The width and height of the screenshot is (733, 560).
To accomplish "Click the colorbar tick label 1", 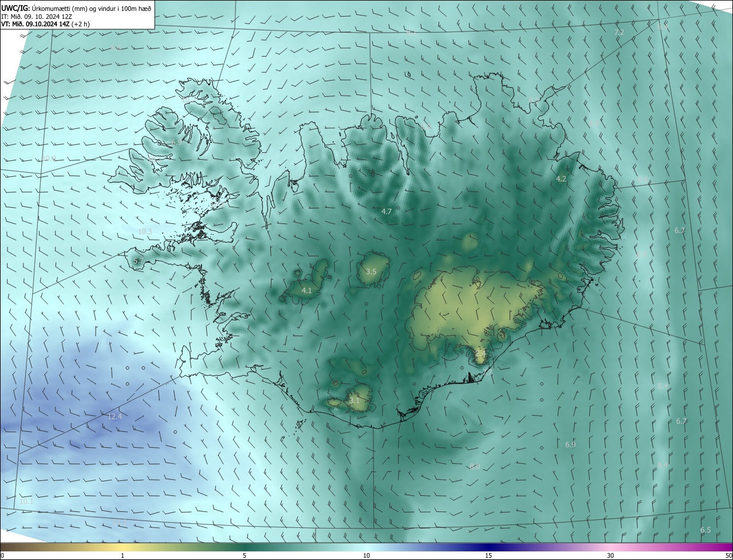I will pos(123,555).
